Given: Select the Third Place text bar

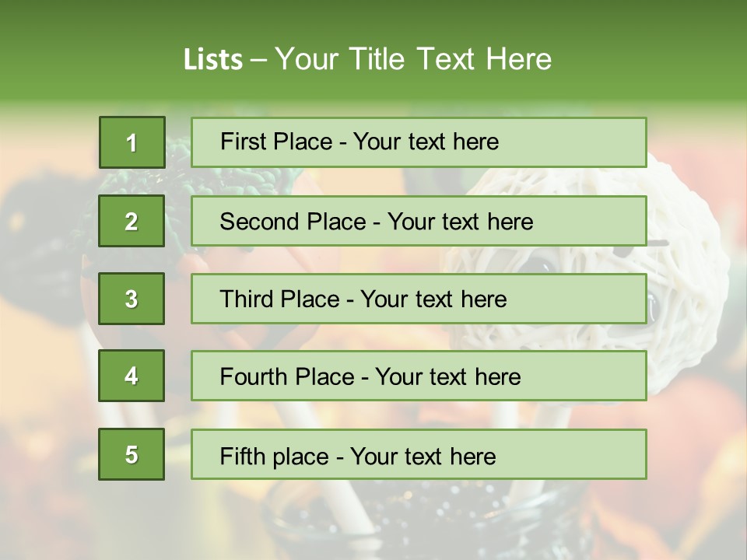Looking at the screenshot, I should 419,299.
